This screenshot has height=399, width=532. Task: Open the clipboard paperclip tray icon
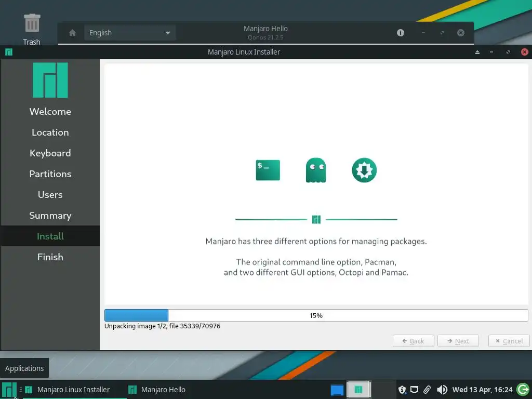427,390
